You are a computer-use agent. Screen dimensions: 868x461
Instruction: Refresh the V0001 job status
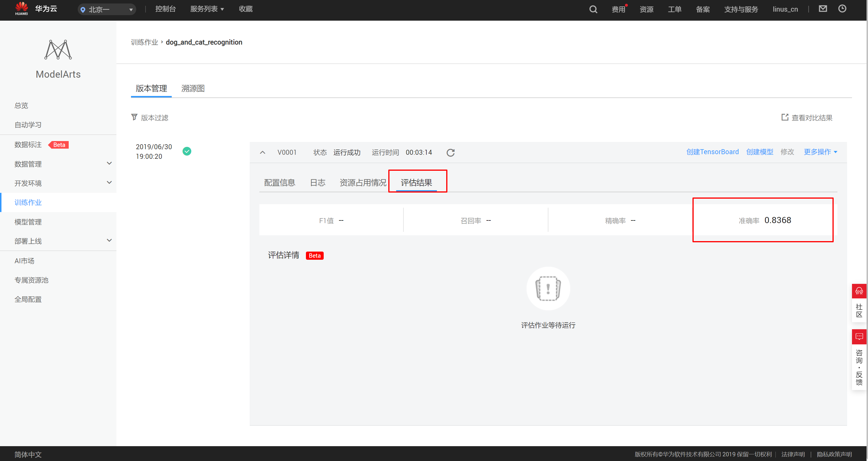coord(450,152)
